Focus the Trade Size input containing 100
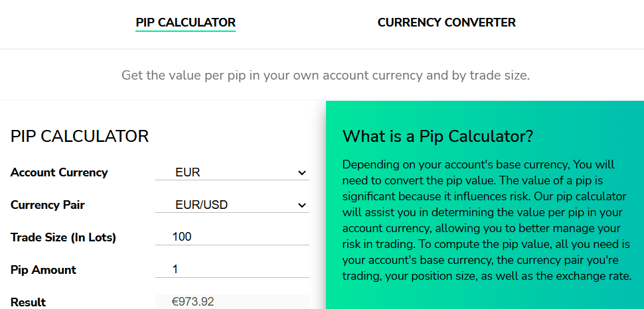644x309 pixels. click(x=232, y=237)
